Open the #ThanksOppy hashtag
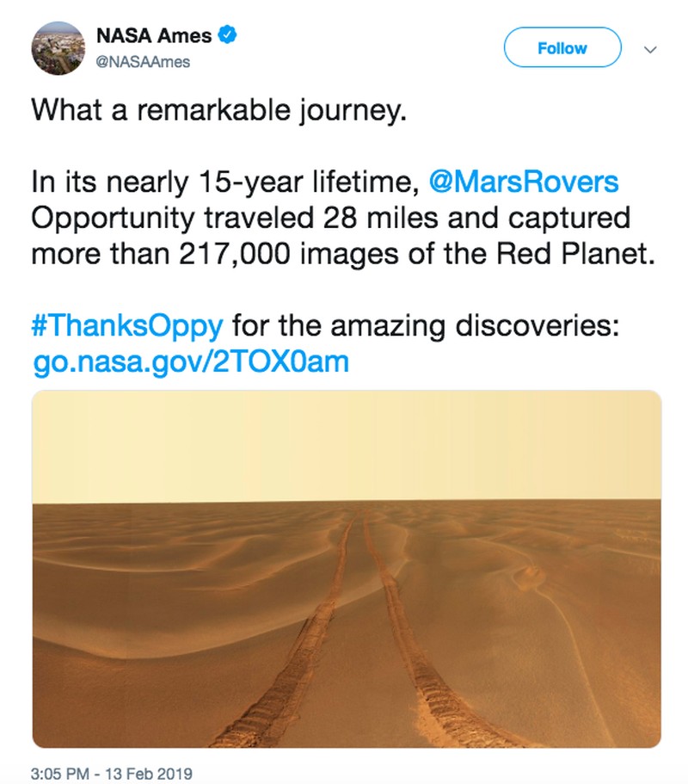The height and width of the screenshot is (784, 688). [127, 326]
